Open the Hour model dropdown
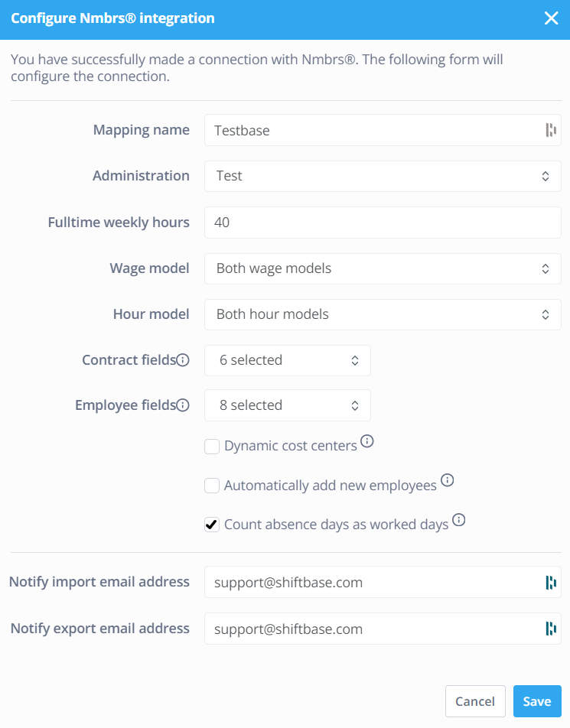The width and height of the screenshot is (570, 728). coord(383,314)
